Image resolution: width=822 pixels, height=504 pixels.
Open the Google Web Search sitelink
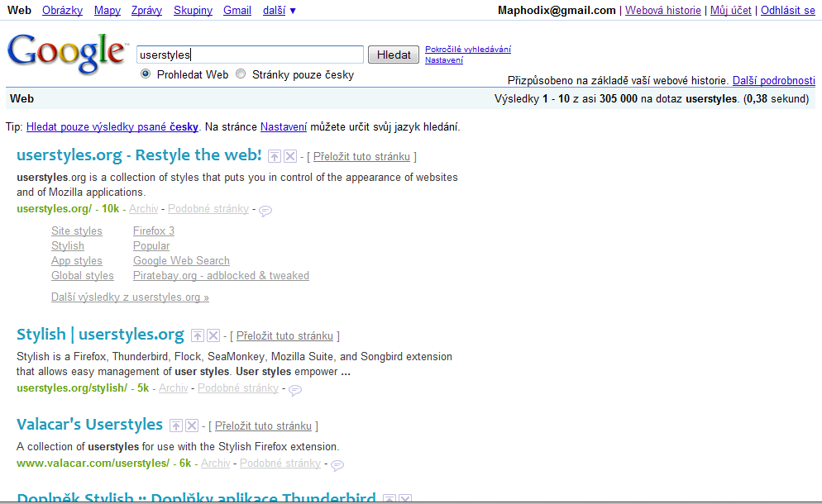click(181, 261)
